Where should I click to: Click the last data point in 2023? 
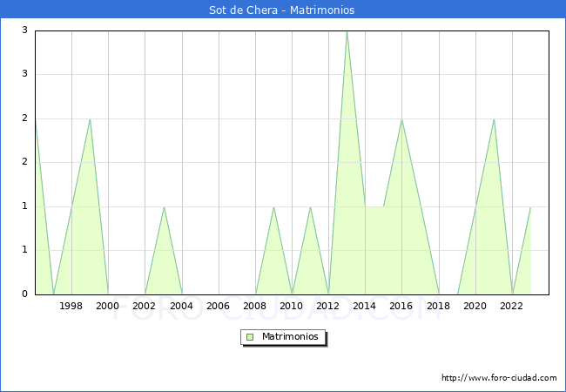pos(530,207)
